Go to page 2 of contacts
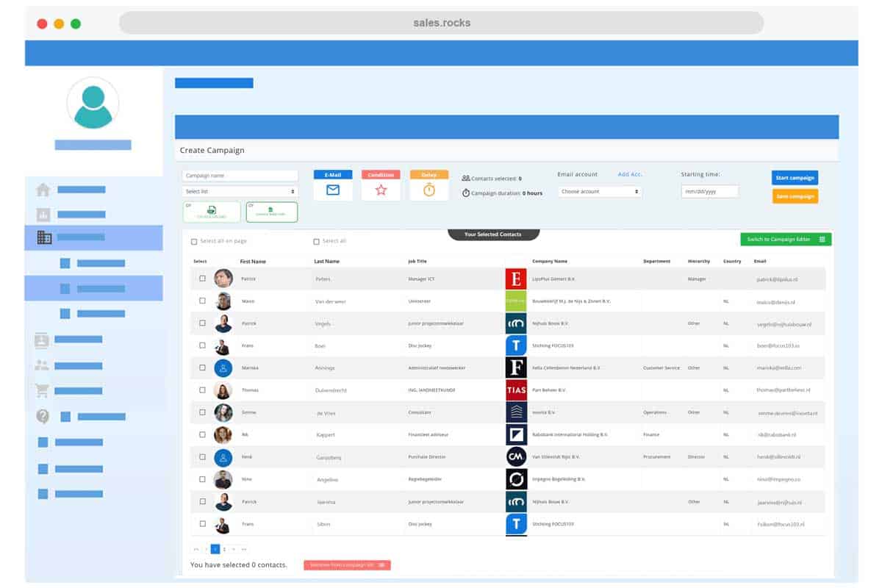Screen dimensions: 882x588 (x=224, y=549)
